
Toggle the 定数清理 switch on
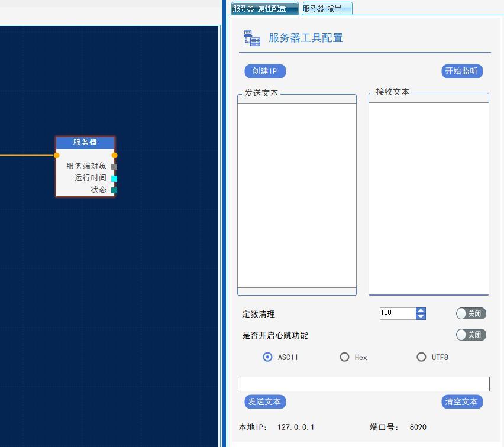click(x=470, y=313)
